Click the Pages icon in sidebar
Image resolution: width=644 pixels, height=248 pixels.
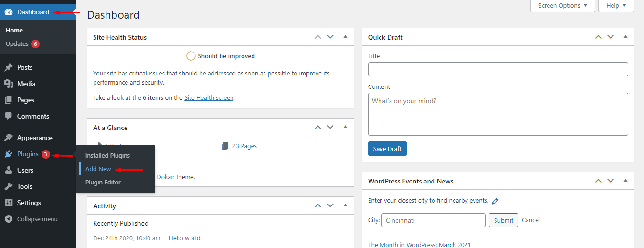9,100
